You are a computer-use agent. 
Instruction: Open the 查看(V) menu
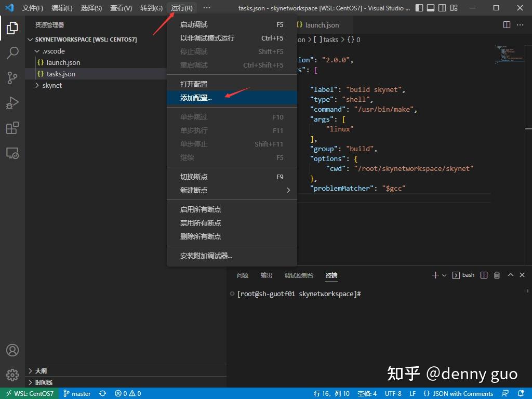point(121,8)
